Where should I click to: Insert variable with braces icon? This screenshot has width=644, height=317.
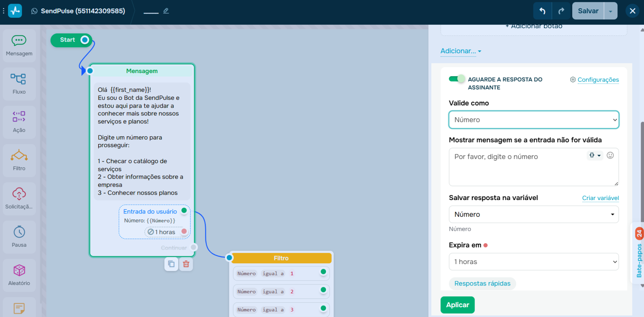pyautogui.click(x=595, y=155)
